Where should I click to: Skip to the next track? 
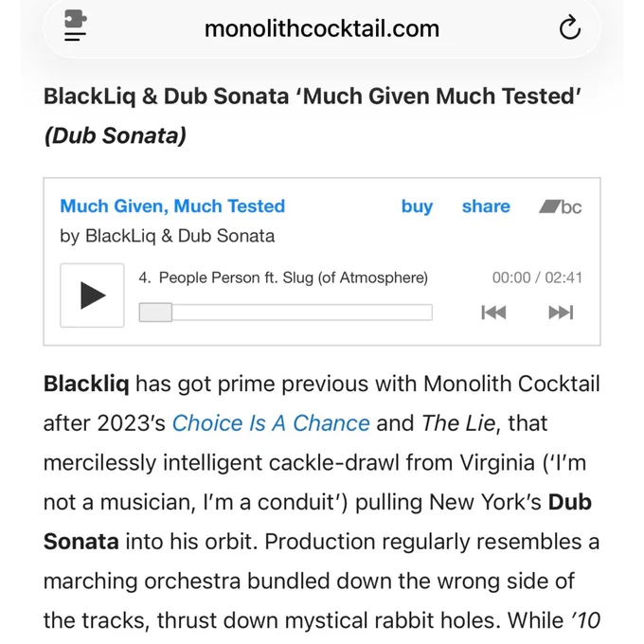(561, 313)
